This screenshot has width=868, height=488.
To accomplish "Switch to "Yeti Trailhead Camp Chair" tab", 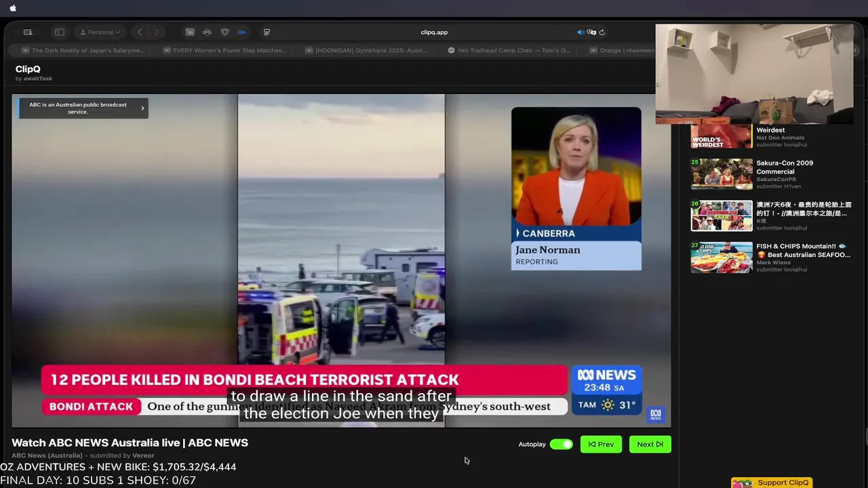I will click(509, 50).
